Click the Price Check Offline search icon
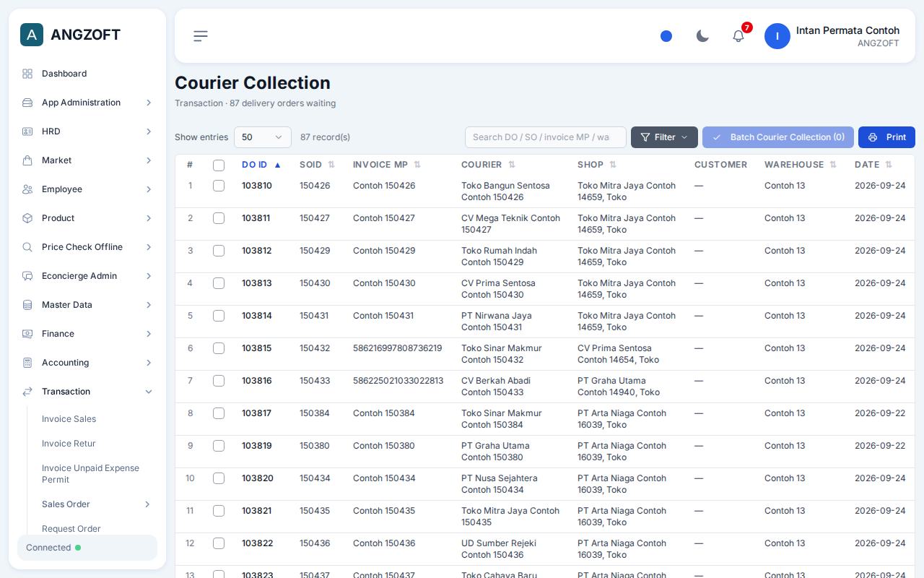Screen dimensions: 924x578 [27, 247]
